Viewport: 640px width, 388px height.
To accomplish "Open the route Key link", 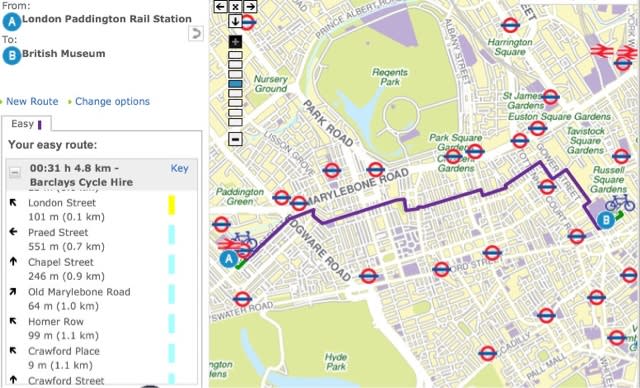I will 179,169.
